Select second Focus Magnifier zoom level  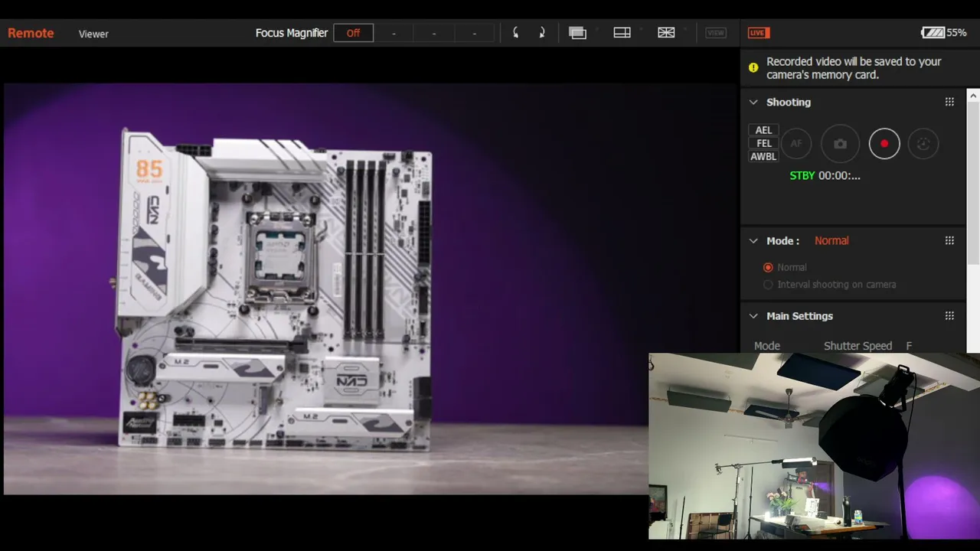pyautogui.click(x=434, y=33)
